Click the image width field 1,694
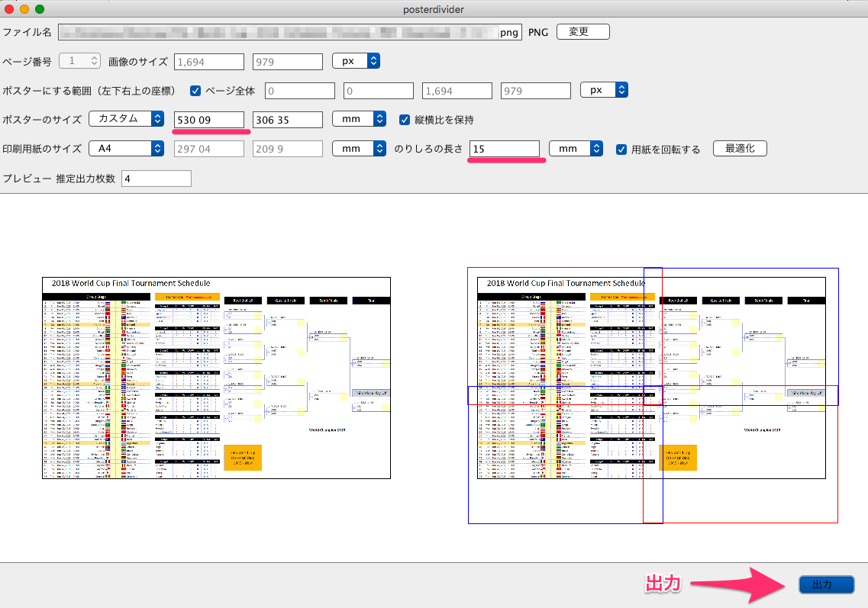The height and width of the screenshot is (608, 868). coord(208,61)
